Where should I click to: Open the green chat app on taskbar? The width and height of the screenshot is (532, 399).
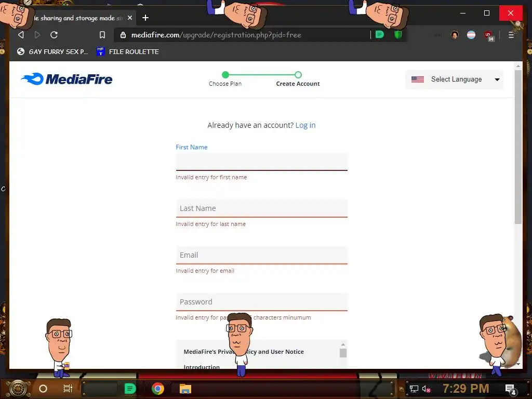point(130,389)
